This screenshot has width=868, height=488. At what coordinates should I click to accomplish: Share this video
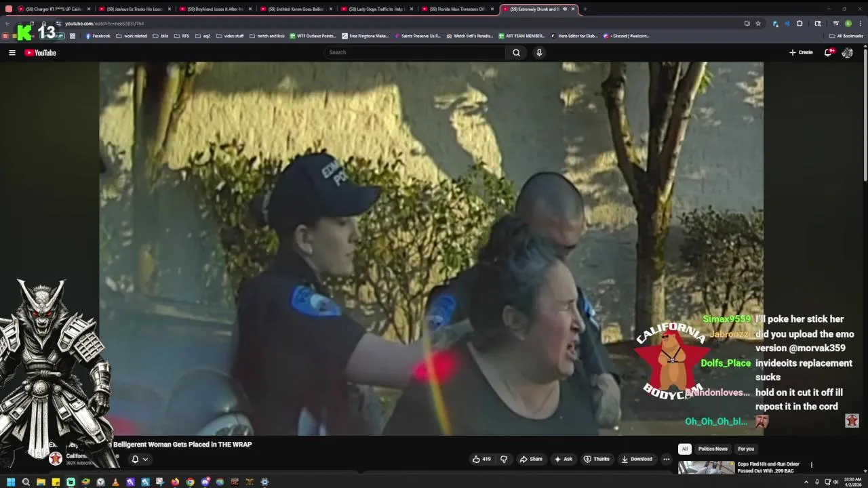pyautogui.click(x=531, y=459)
